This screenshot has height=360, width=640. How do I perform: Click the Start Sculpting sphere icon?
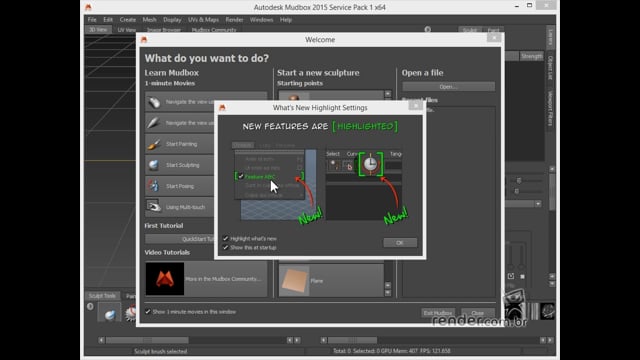click(x=154, y=165)
